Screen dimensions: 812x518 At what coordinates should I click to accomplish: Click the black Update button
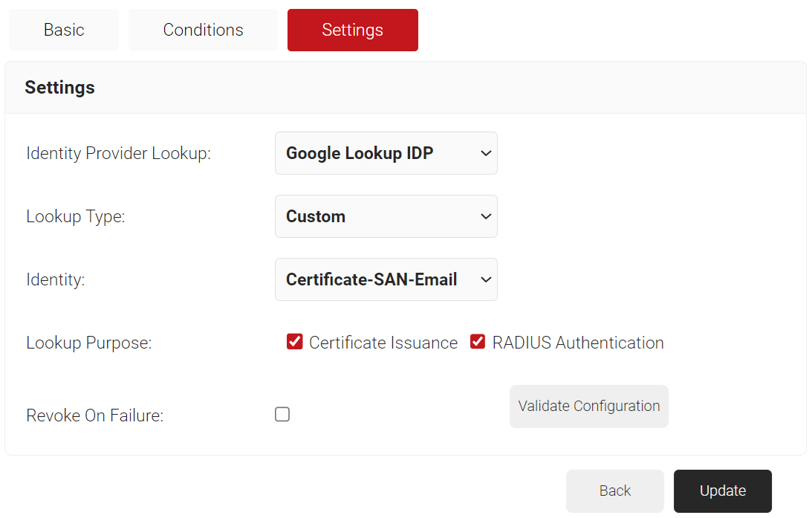tap(722, 491)
